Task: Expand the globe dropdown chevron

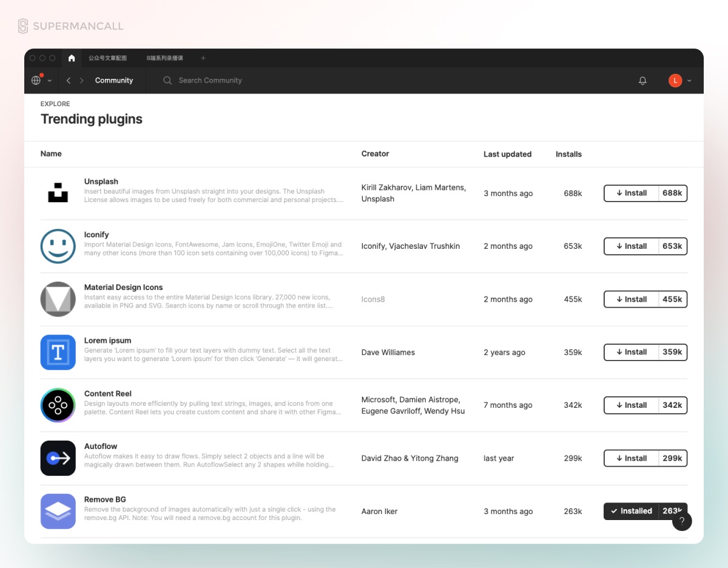Action: pos(50,81)
